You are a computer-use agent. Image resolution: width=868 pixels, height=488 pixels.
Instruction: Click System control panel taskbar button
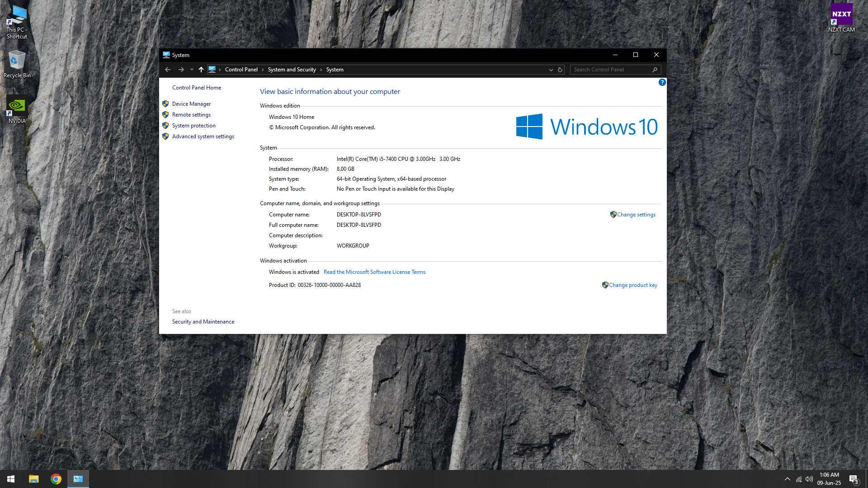(x=78, y=479)
